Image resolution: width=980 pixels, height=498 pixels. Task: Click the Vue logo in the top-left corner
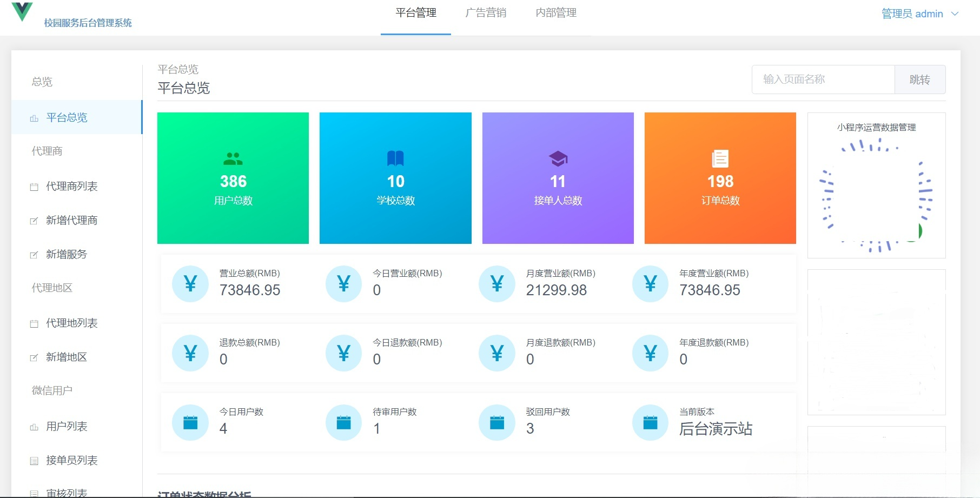tap(22, 12)
